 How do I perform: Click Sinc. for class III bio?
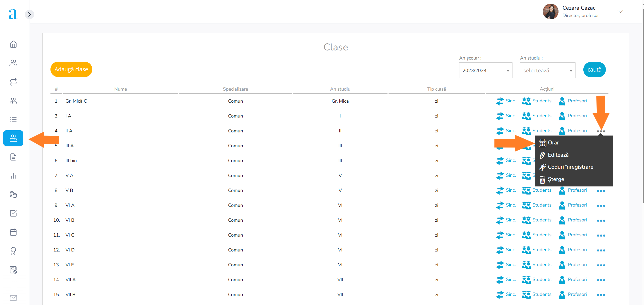pyautogui.click(x=506, y=161)
